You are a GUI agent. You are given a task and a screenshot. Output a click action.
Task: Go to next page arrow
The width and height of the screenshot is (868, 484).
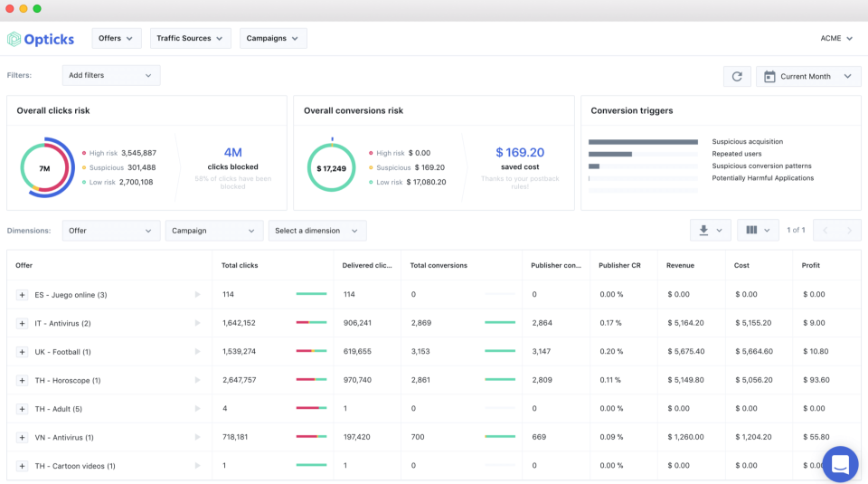[849, 231]
